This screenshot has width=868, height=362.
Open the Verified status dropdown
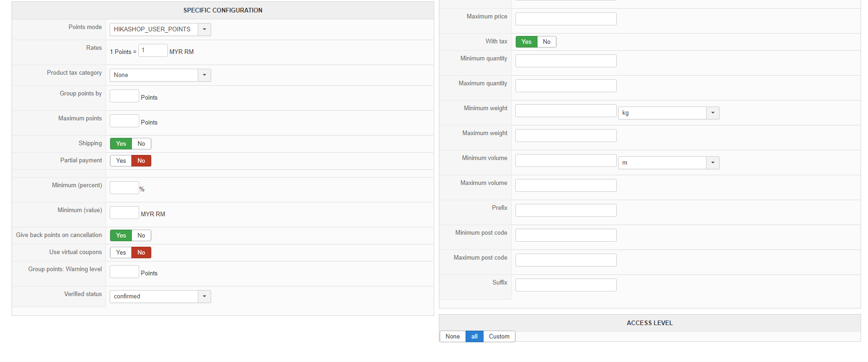tap(160, 297)
